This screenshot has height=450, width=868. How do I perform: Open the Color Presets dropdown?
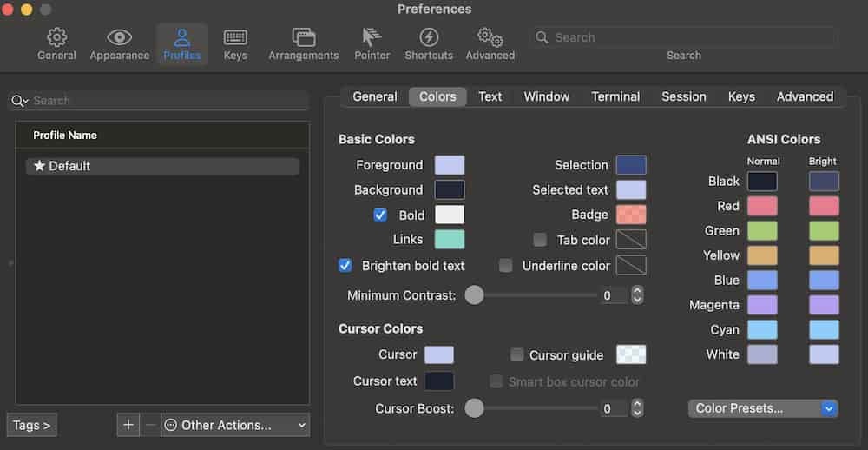coord(763,408)
